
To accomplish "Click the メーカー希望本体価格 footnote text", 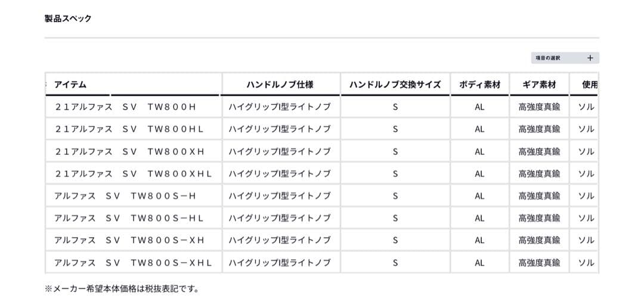I will 121,289.
